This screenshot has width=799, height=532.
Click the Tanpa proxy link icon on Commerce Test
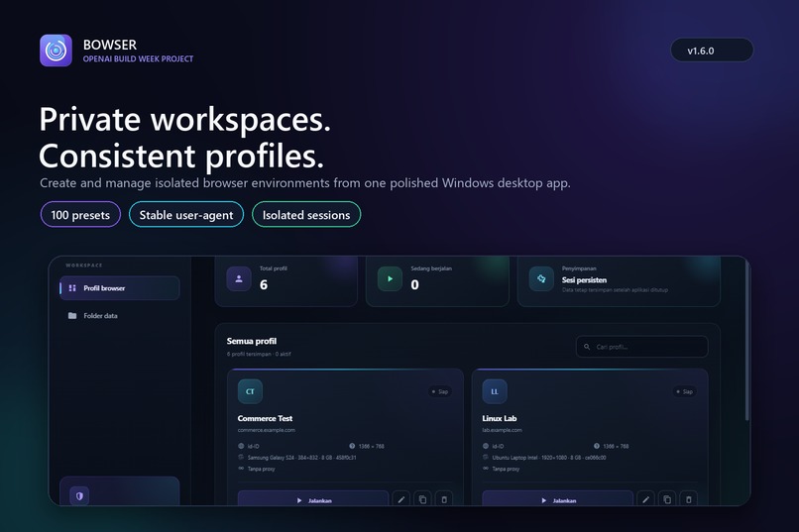tap(241, 469)
